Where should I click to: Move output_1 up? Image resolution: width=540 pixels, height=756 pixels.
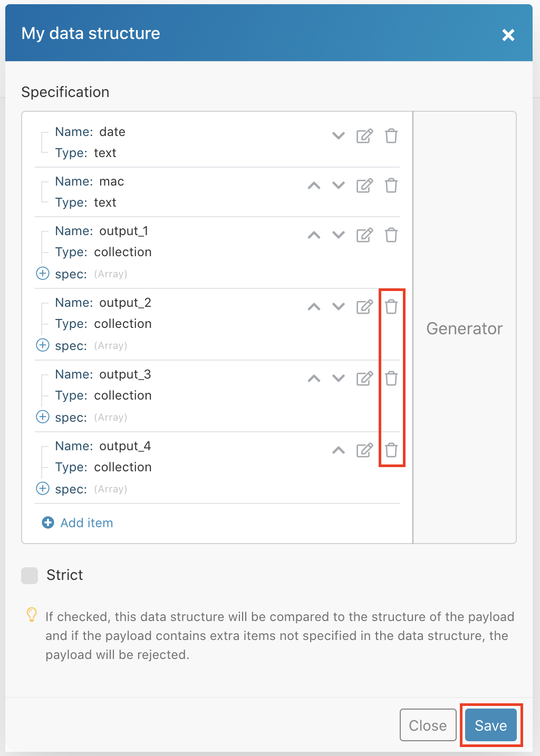pos(314,235)
